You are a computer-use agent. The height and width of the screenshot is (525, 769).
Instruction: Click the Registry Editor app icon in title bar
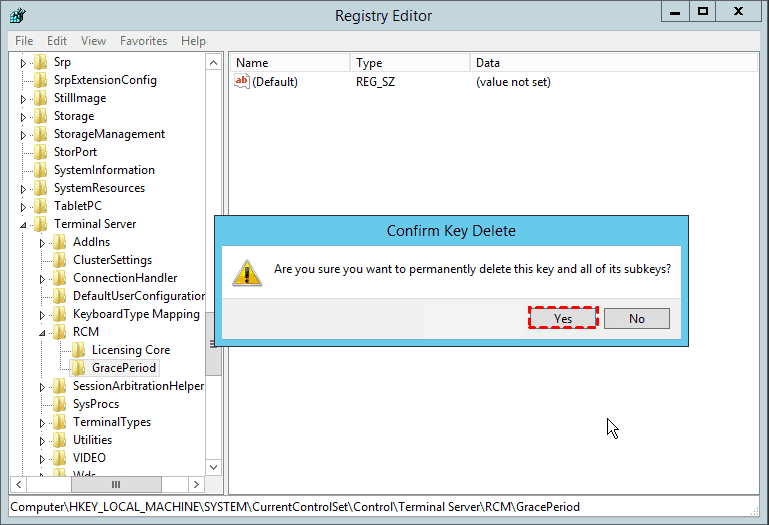pos(17,16)
